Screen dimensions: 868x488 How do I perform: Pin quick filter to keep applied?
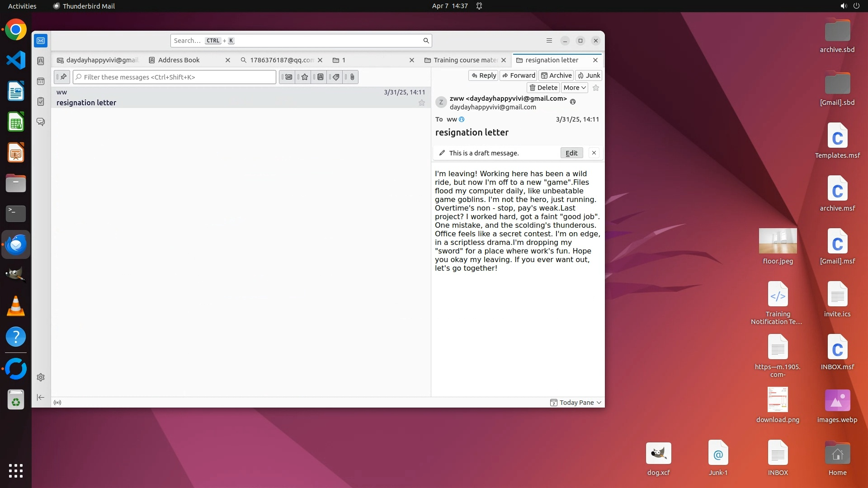click(62, 77)
